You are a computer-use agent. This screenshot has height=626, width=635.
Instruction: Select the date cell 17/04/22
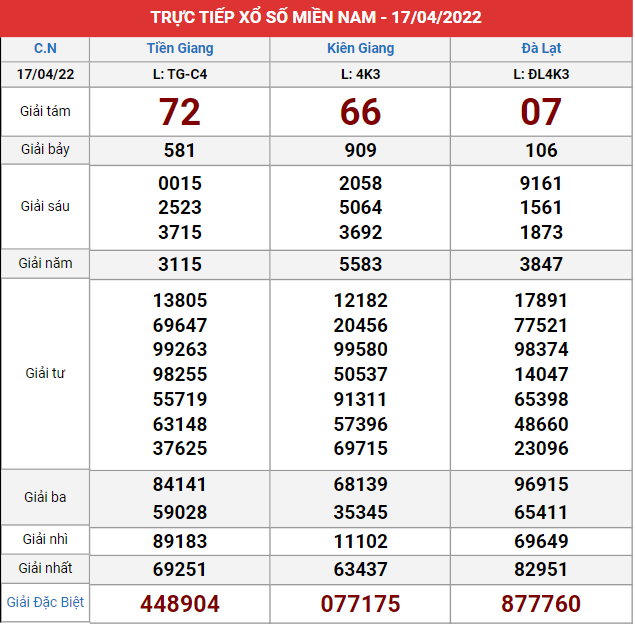pos(45,74)
